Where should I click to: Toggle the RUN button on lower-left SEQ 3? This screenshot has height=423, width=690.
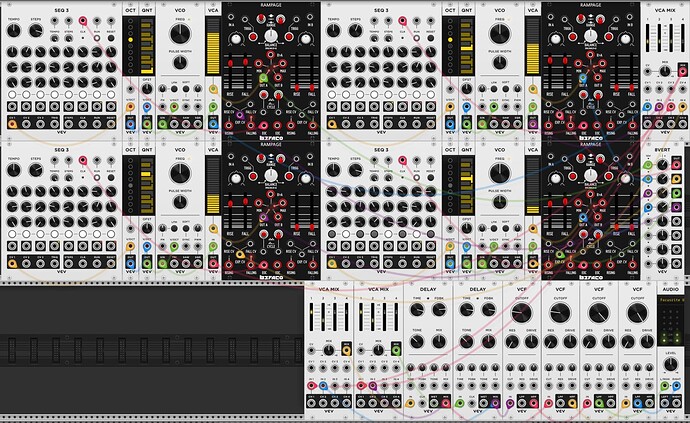pos(97,178)
